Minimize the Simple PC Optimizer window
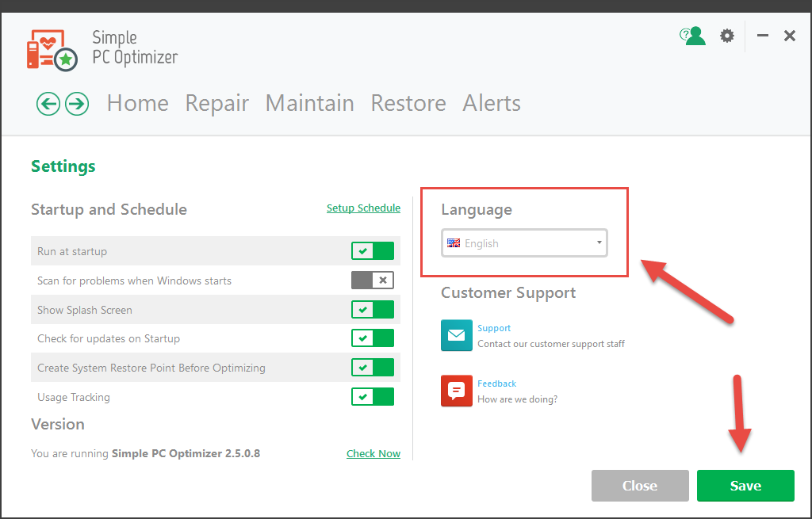Viewport: 812px width, 519px height. (x=762, y=36)
